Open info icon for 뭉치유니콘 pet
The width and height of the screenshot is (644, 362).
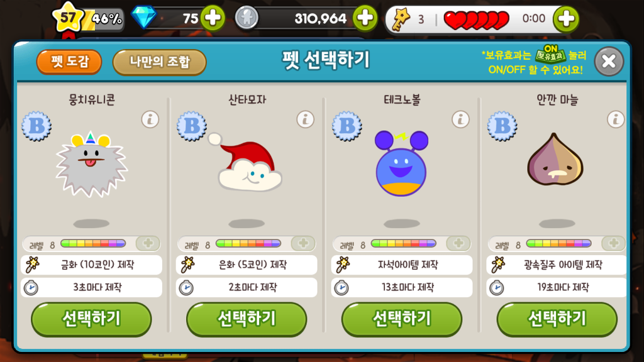click(150, 119)
